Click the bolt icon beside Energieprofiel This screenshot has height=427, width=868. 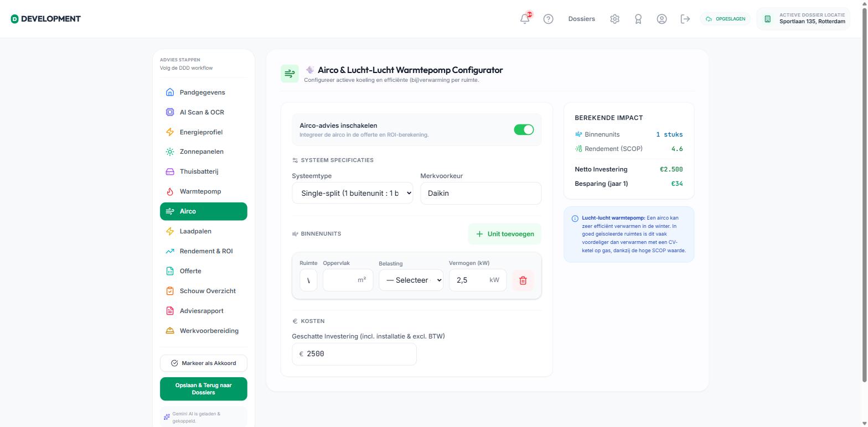pos(170,132)
